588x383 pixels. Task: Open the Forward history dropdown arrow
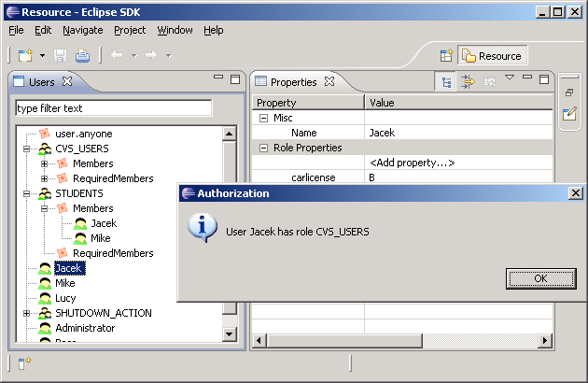click(169, 56)
